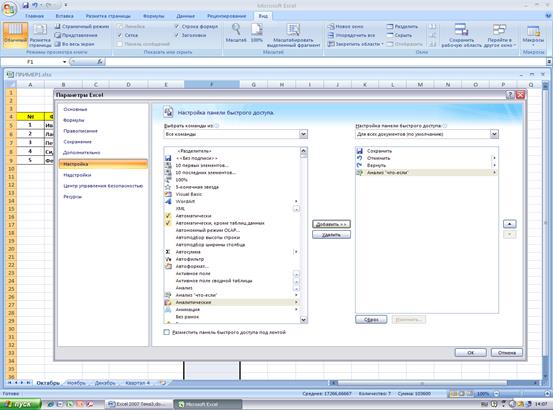This screenshot has width=553, height=410.
Task: Select Основные in options sidebar
Action: (75, 109)
